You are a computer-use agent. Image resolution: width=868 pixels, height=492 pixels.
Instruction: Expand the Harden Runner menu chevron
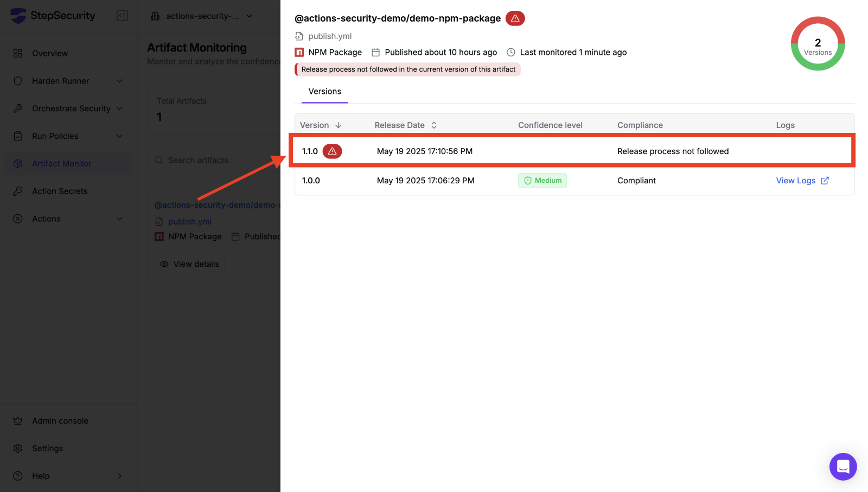click(120, 81)
